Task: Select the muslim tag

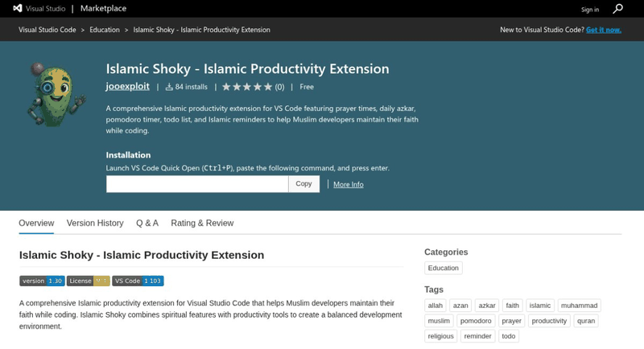Action: click(x=439, y=321)
